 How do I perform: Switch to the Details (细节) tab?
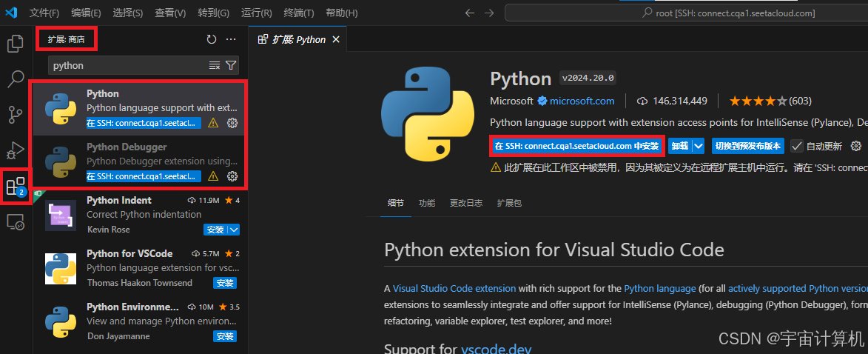(396, 204)
